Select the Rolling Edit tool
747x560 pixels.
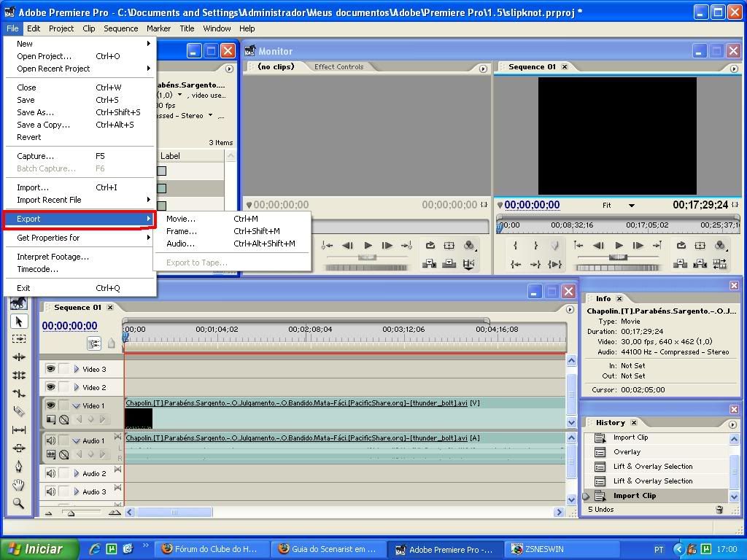point(18,376)
